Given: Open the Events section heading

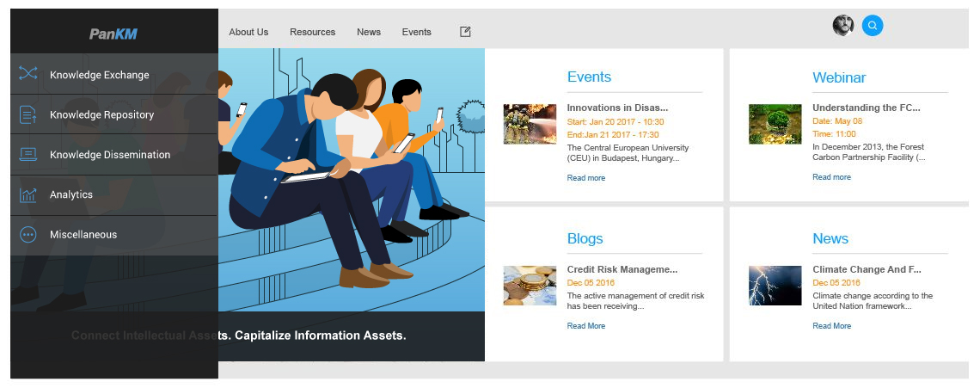Looking at the screenshot, I should coord(589,77).
